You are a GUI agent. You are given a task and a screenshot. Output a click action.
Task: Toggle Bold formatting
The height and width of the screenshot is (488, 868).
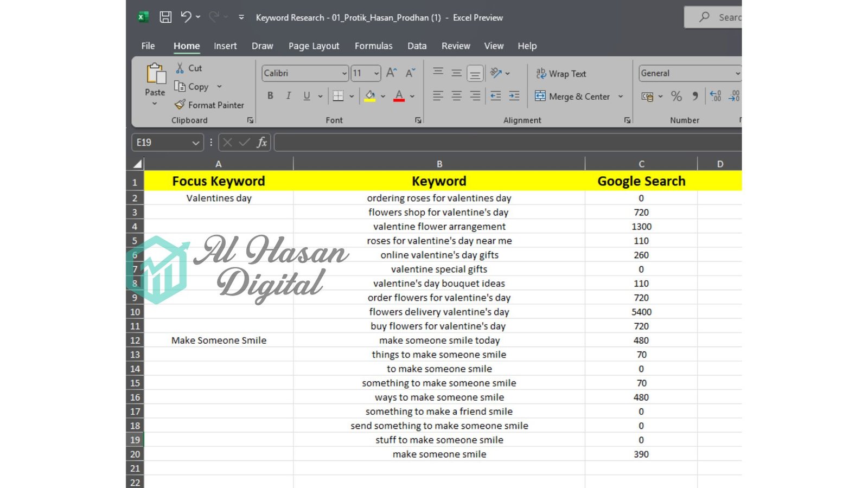tap(270, 96)
